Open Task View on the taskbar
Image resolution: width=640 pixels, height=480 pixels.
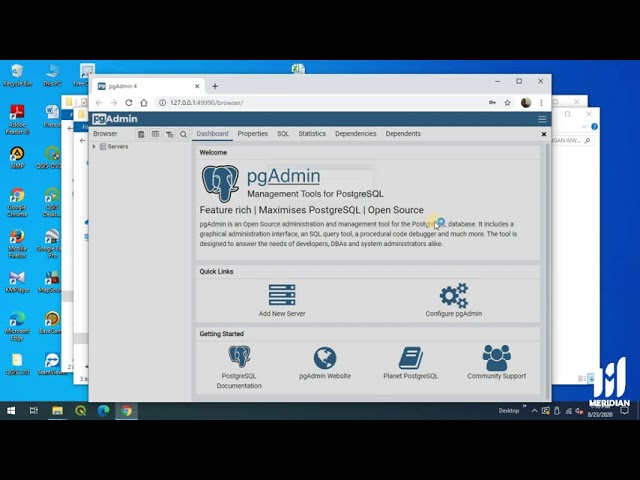[34, 411]
